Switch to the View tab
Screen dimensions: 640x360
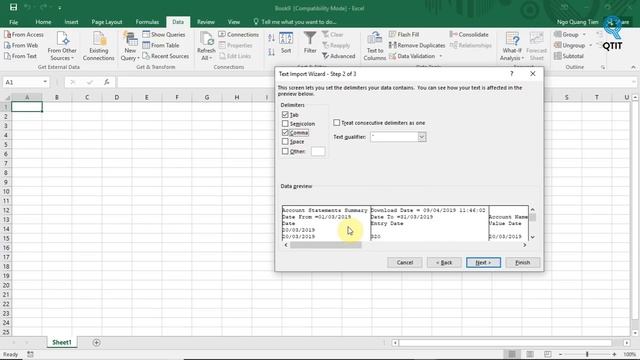pyautogui.click(x=234, y=22)
